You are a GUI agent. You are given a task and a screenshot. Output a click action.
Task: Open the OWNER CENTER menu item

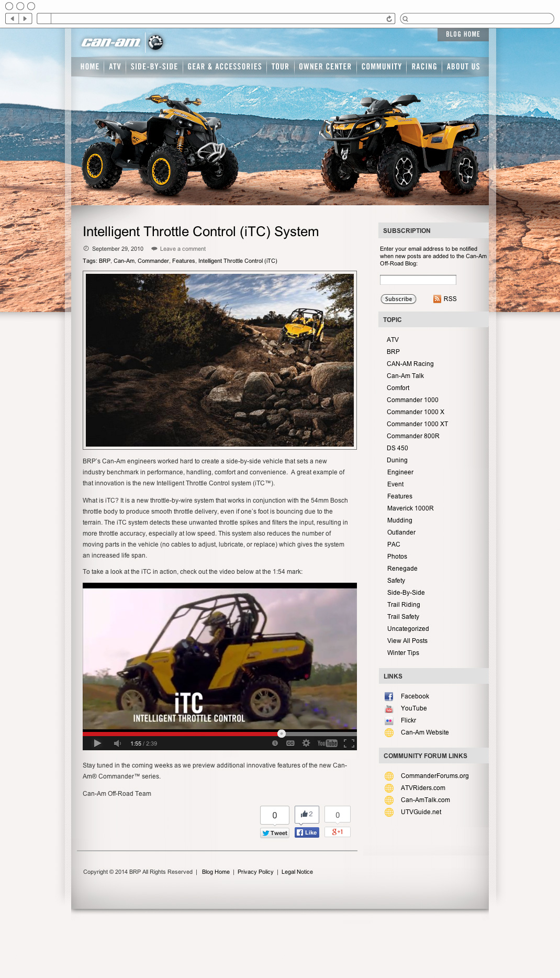click(x=325, y=66)
